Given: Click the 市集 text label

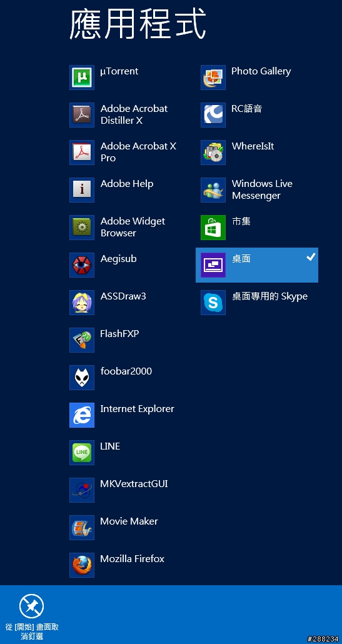Looking at the screenshot, I should [241, 221].
